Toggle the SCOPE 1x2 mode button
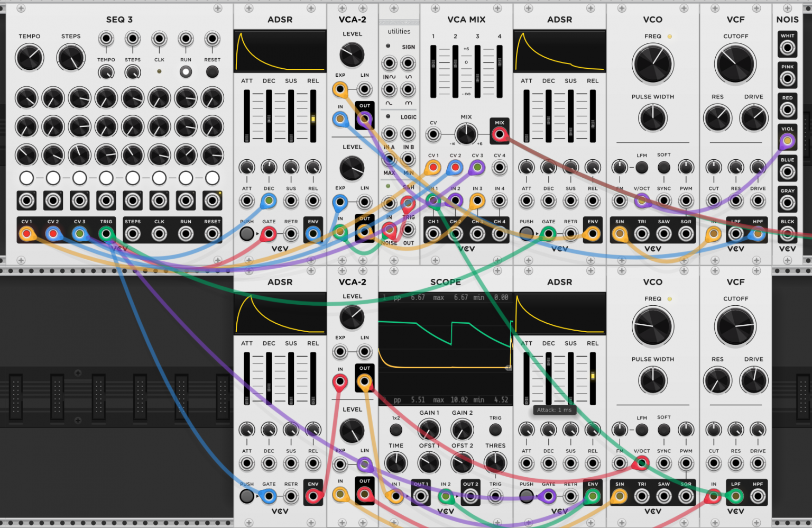The image size is (812, 528). (396, 430)
